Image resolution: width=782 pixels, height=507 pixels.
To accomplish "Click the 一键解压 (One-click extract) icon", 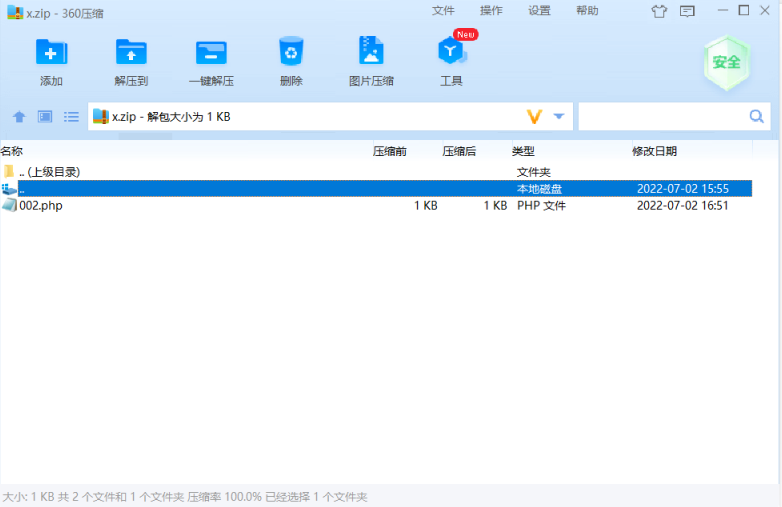I will pos(211,52).
